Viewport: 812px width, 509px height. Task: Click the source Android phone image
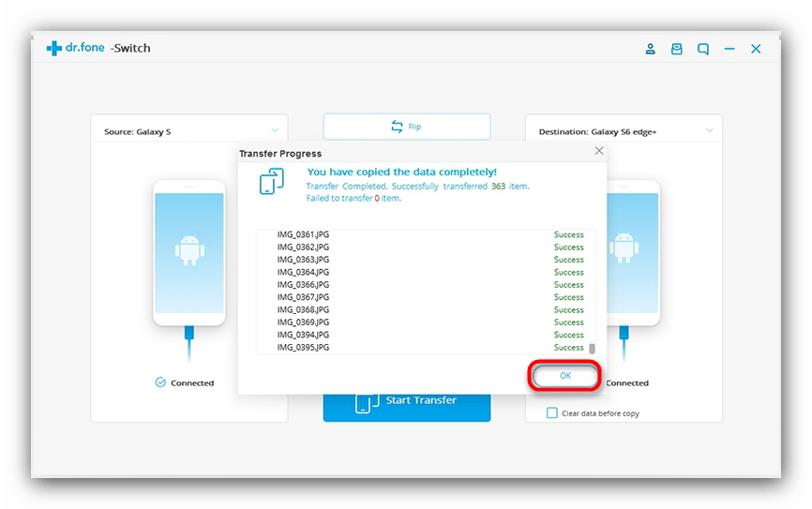[x=188, y=251]
